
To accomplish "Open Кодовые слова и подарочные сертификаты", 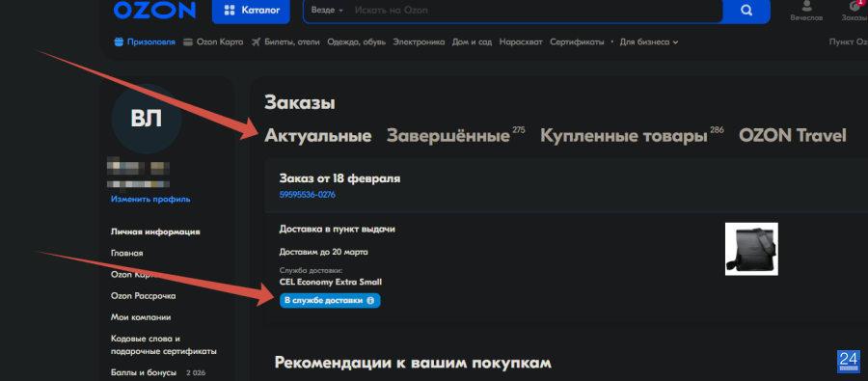I will 163,345.
